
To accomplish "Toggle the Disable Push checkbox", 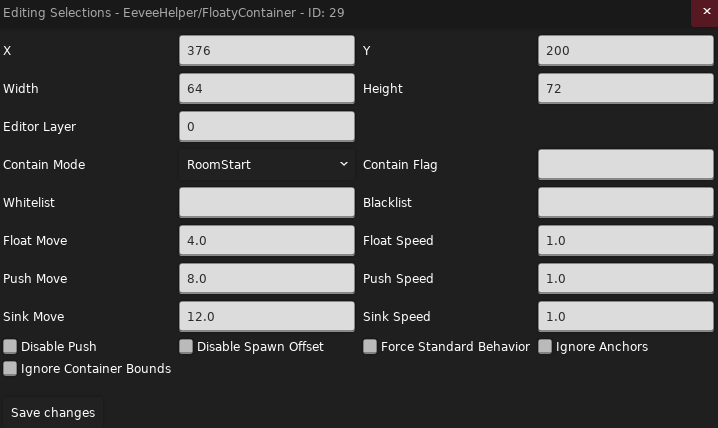I will point(10,347).
